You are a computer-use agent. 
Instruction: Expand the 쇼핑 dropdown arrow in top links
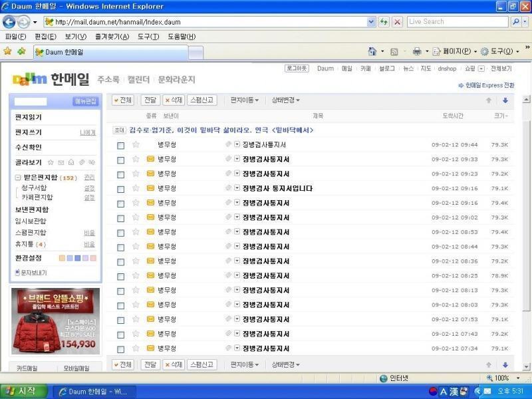(x=481, y=68)
